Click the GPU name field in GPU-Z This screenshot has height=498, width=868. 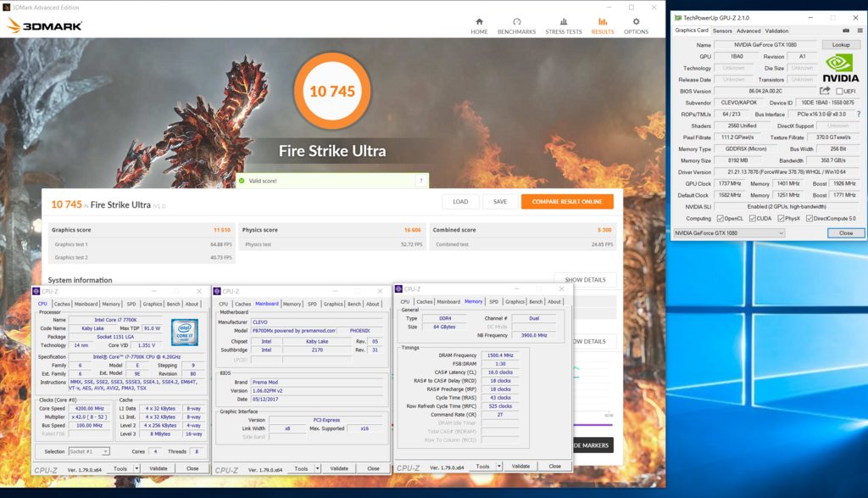pyautogui.click(x=765, y=45)
